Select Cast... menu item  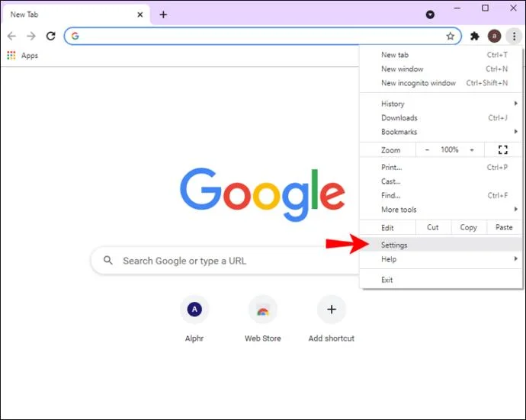(x=441, y=181)
